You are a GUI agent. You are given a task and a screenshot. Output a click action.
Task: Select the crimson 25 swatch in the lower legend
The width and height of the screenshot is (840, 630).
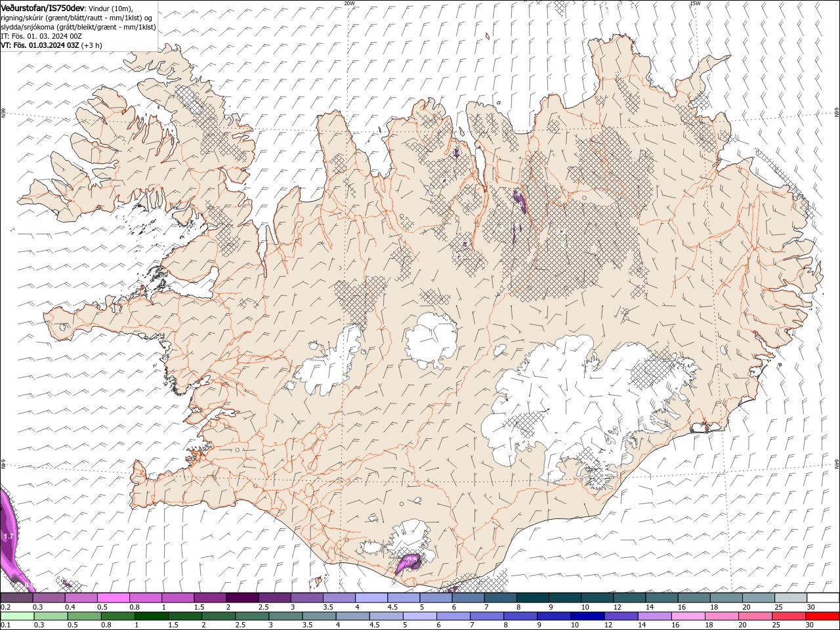[x=787, y=616]
